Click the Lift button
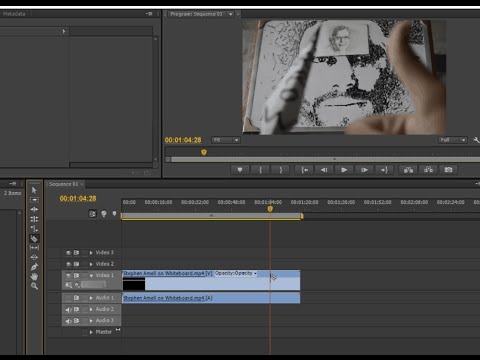This screenshot has width=480, height=360. 408,170
